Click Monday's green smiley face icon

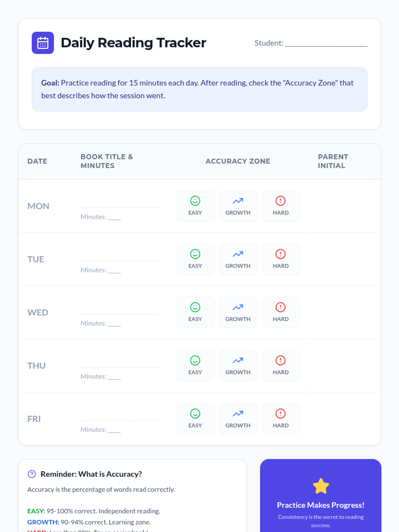195,201
